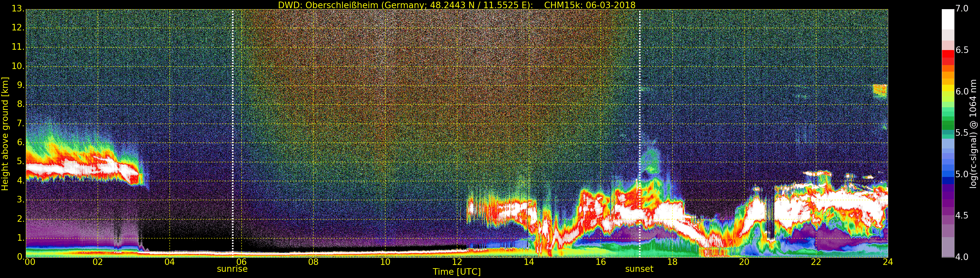The height and width of the screenshot is (278, 980).
Task: Click the plot title naming DWD Oberschleißheim
Action: click(457, 5)
